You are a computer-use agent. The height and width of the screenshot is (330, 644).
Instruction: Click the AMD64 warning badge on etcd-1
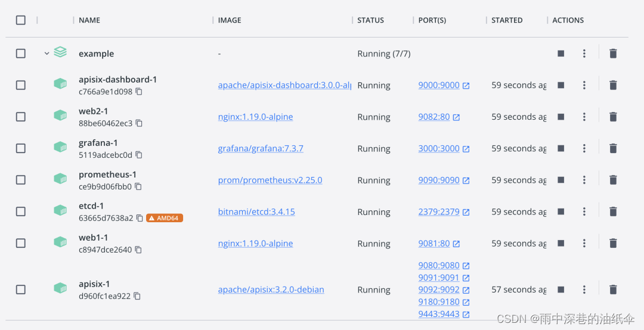click(x=165, y=218)
